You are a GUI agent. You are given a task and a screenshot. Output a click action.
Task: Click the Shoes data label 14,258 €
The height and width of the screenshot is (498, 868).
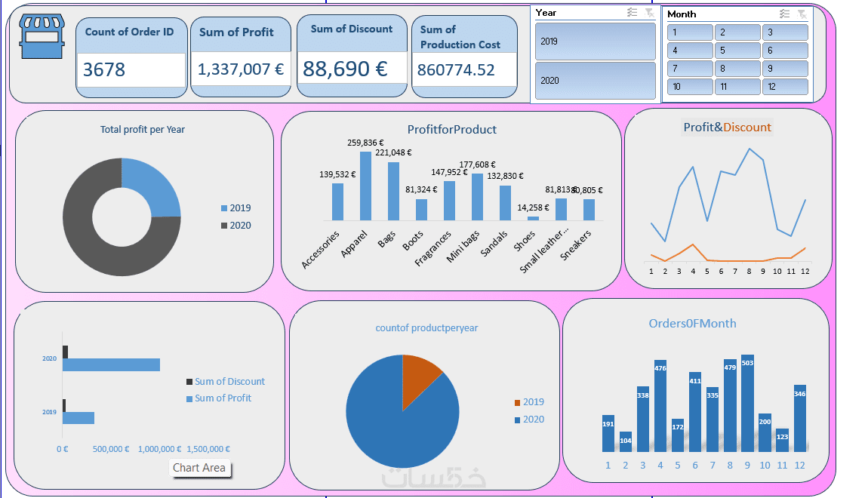tap(533, 207)
